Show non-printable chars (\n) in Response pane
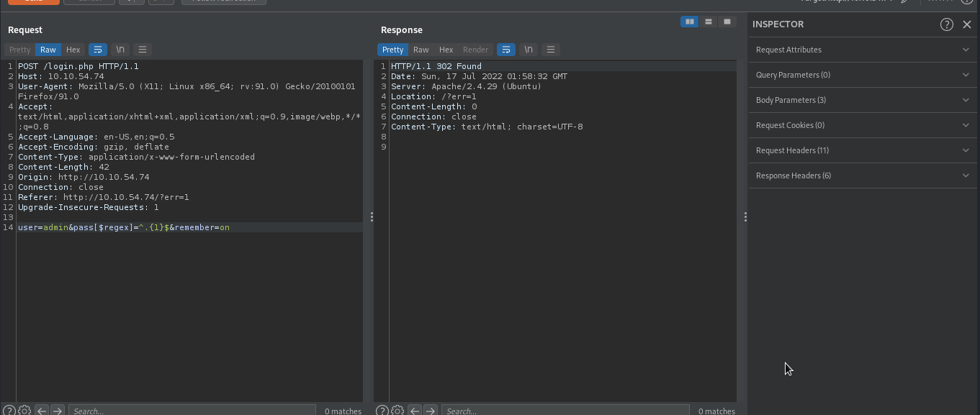This screenshot has height=415, width=980. 529,50
